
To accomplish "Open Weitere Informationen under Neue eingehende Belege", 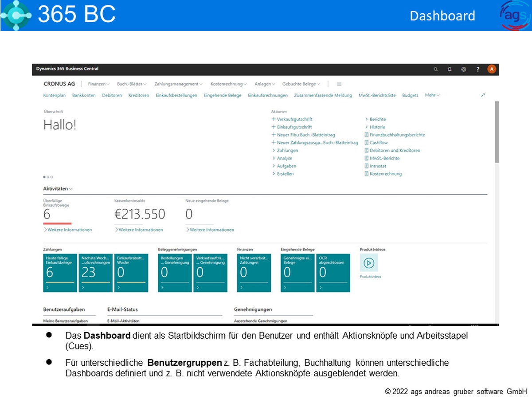I will pyautogui.click(x=210, y=230).
